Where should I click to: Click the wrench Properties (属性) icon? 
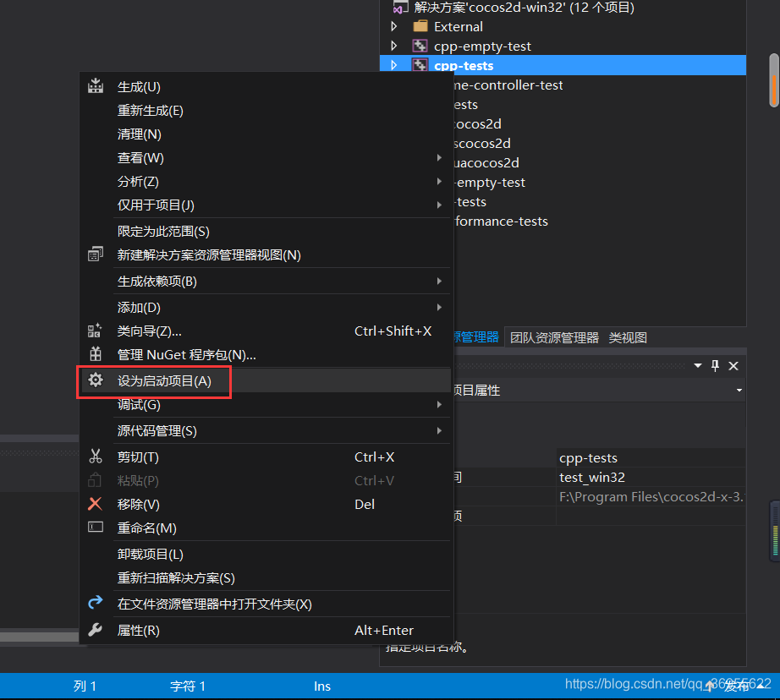click(x=95, y=630)
